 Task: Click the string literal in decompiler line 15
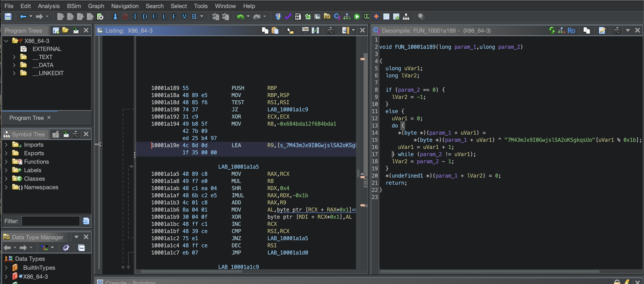(550, 140)
